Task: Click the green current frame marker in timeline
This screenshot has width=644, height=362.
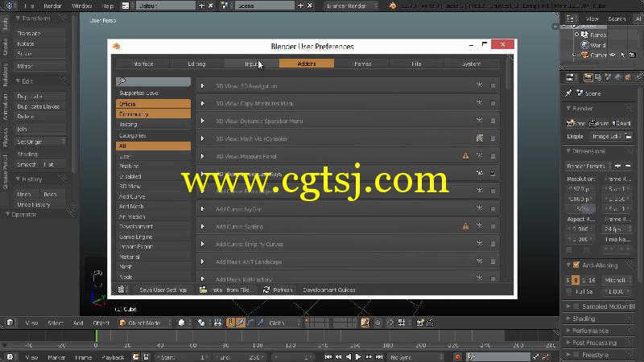Action: coord(96,335)
